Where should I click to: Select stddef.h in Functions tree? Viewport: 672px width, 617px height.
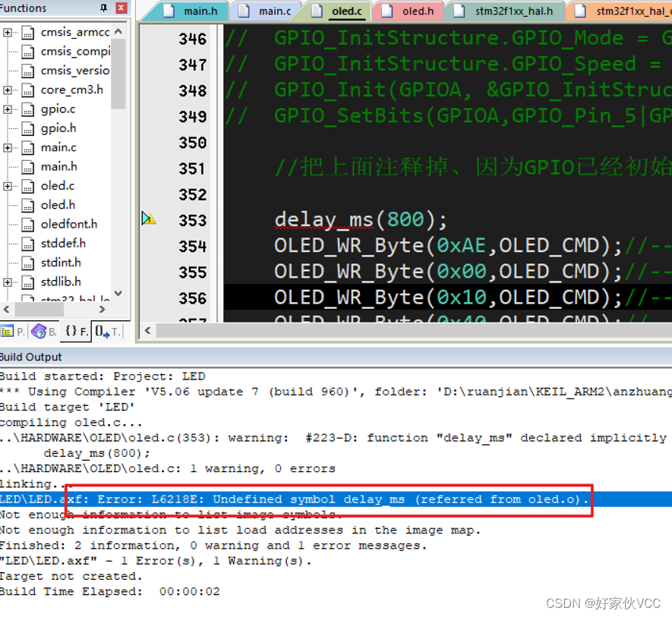pyautogui.click(x=63, y=244)
